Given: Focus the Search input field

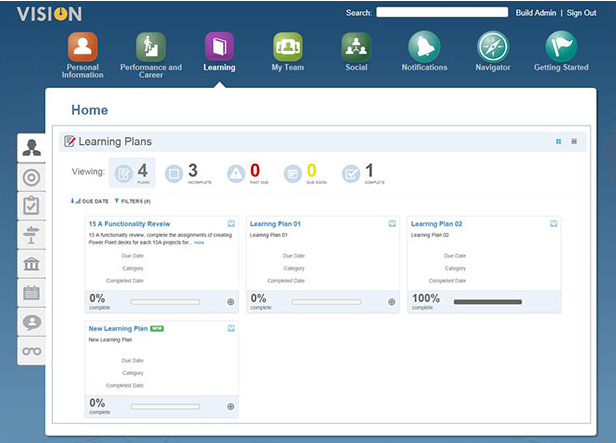Looking at the screenshot, I should click(442, 13).
